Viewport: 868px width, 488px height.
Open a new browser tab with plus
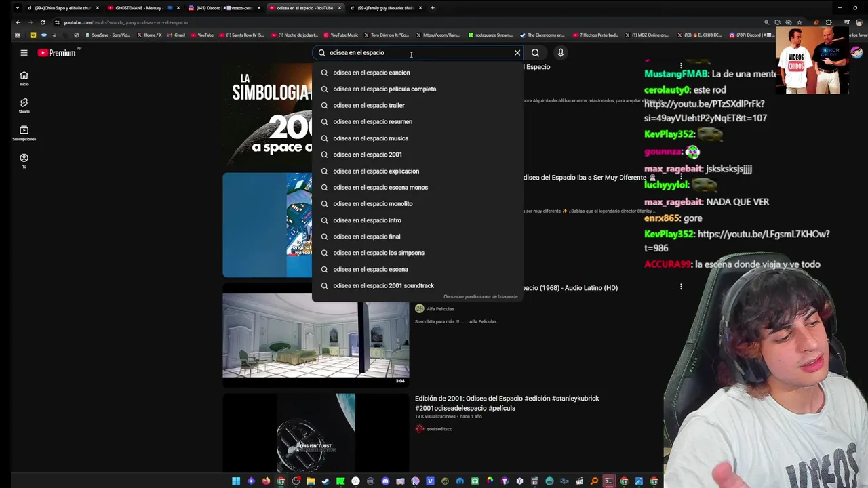[433, 8]
